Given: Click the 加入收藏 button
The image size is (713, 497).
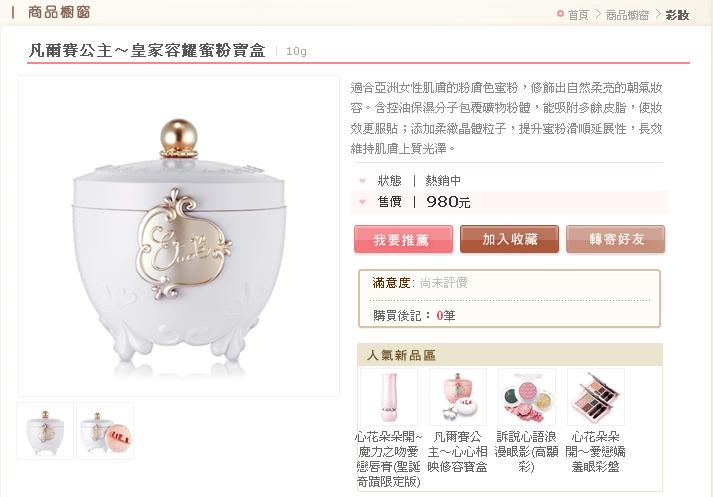Looking at the screenshot, I should click(509, 239).
